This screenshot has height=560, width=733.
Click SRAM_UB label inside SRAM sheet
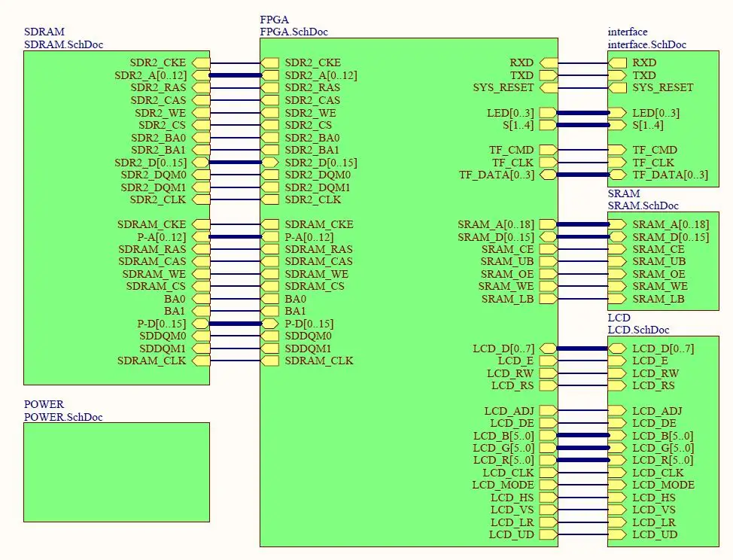click(659, 261)
